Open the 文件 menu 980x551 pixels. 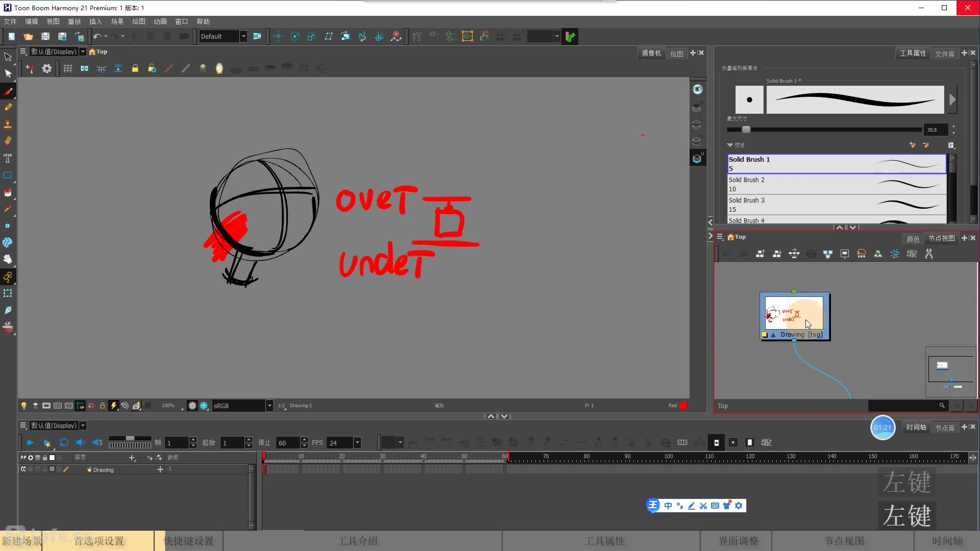pos(10,21)
